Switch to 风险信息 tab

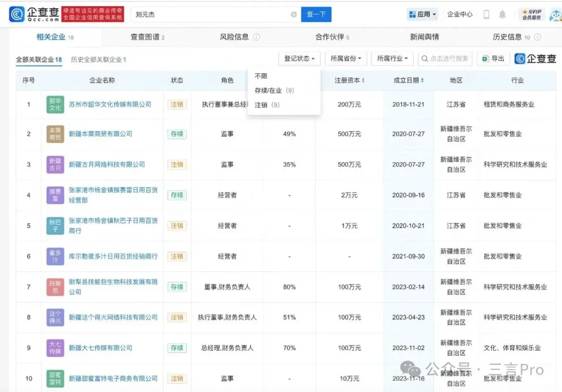(234, 37)
